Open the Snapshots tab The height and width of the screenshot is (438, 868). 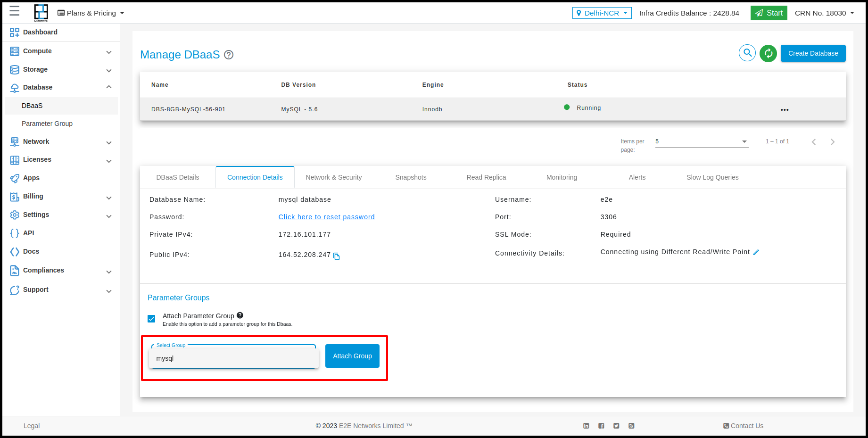click(x=411, y=177)
